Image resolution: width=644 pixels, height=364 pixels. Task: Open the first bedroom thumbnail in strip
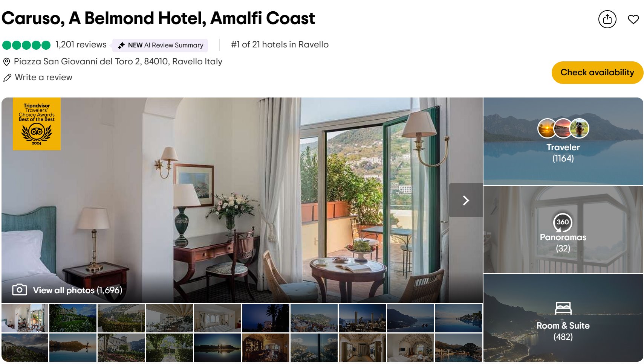(x=25, y=318)
